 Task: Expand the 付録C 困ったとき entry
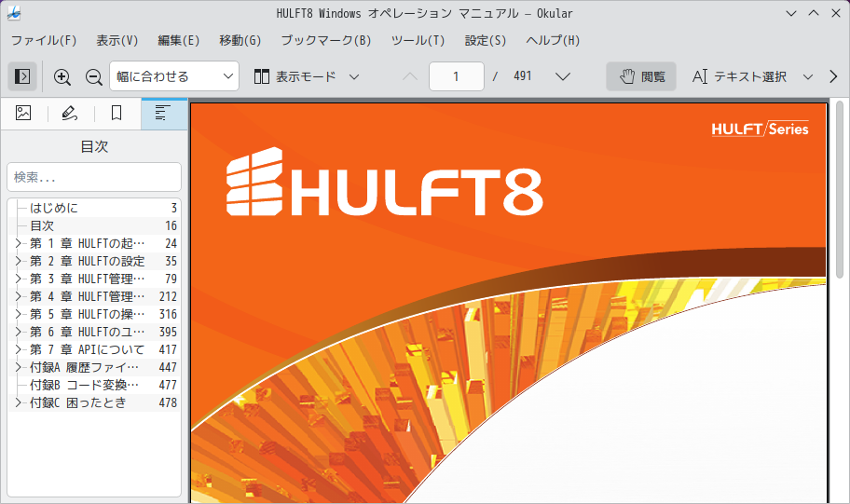point(18,402)
